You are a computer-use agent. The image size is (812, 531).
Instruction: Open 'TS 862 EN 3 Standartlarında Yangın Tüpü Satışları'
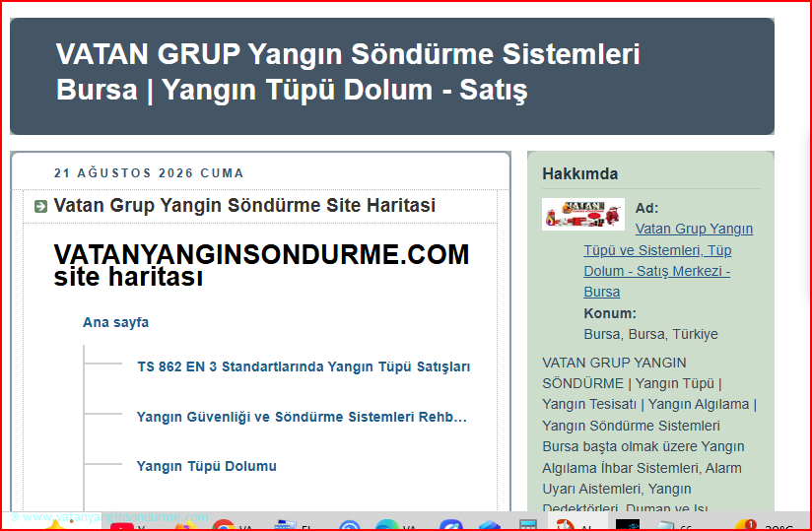304,366
